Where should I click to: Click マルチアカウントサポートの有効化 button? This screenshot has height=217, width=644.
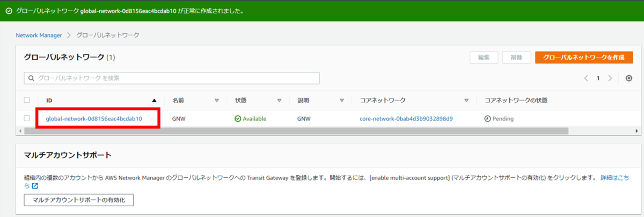[79, 200]
